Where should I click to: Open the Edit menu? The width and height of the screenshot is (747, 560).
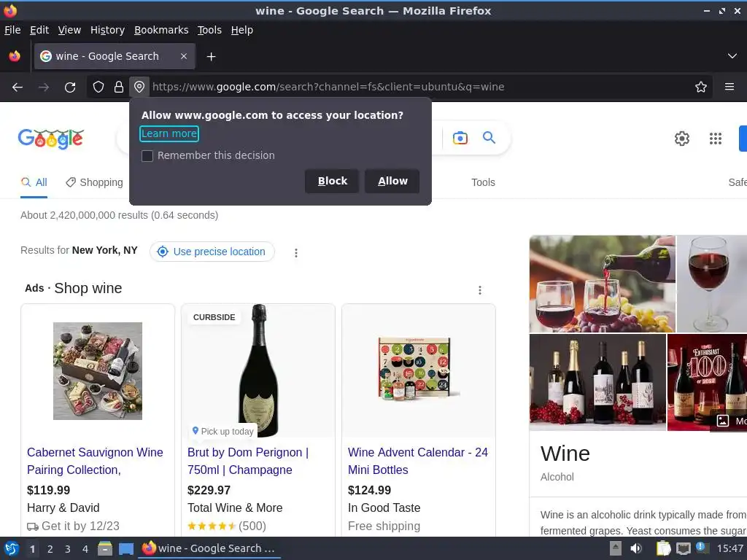[39, 30]
